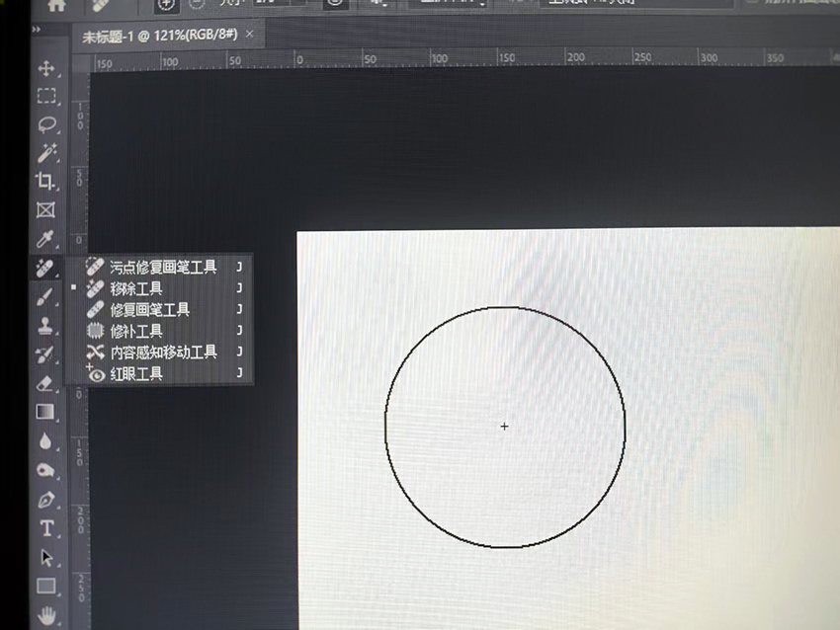This screenshot has width=840, height=630.
Task: Select the Blur tool
Action: 45,441
